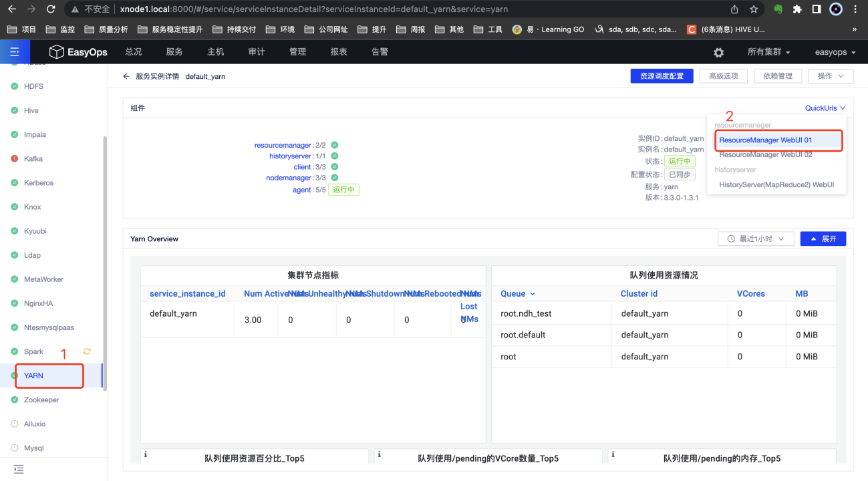The width and height of the screenshot is (868, 481).
Task: Click the browser profile avatar icon
Action: pos(836,9)
